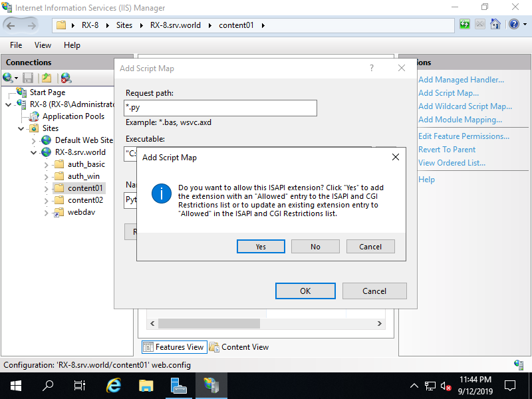The image size is (532, 399).
Task: Click Revert To Parent link
Action: click(x=446, y=149)
